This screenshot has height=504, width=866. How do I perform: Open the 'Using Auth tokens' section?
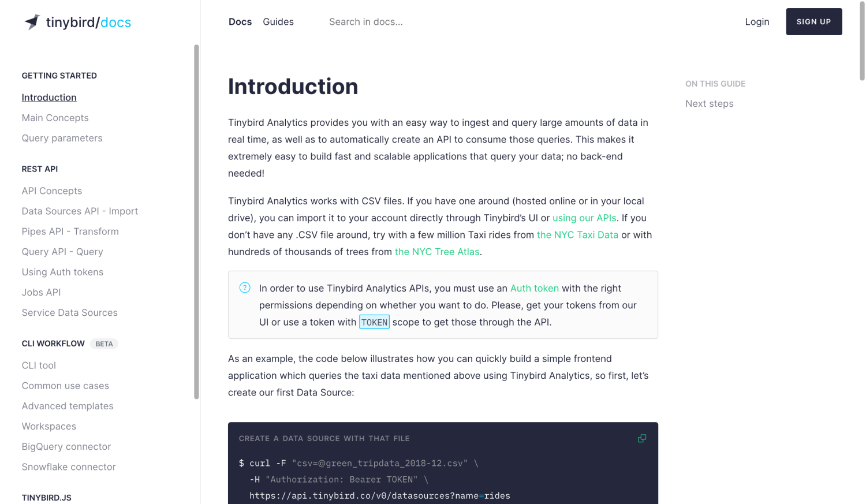coord(62,272)
